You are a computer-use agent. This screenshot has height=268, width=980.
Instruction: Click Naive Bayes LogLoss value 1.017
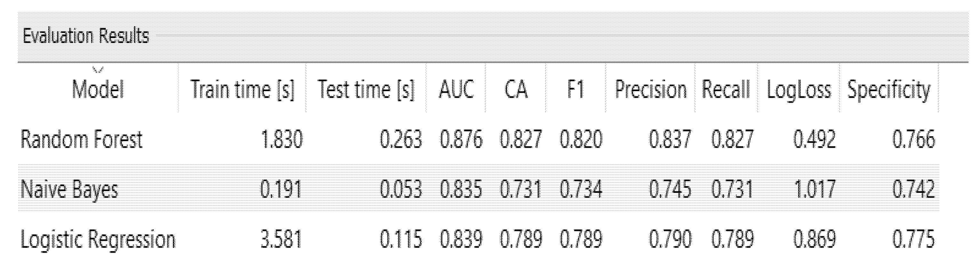(815, 189)
